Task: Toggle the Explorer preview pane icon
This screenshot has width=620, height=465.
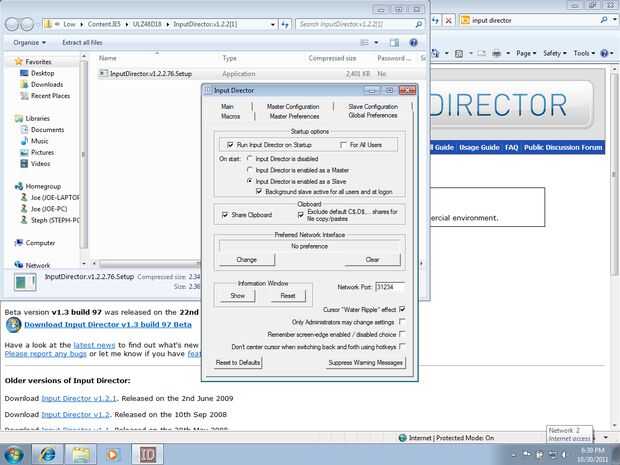Action: coord(394,43)
